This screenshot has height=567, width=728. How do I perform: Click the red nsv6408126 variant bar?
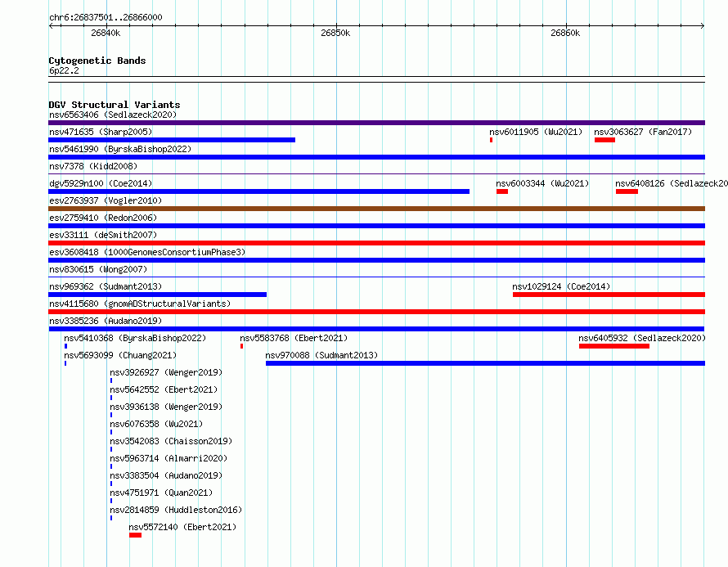tap(627, 191)
